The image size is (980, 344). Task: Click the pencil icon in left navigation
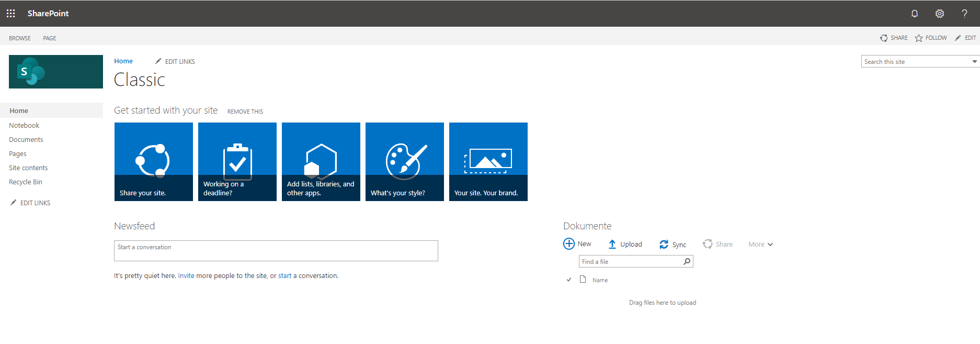click(x=14, y=203)
